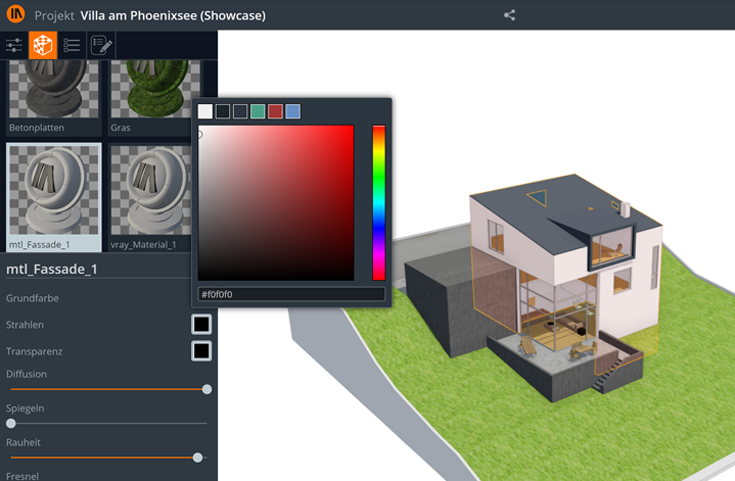Image resolution: width=735 pixels, height=481 pixels.
Task: Pick the green preset color swatch
Action: (258, 111)
